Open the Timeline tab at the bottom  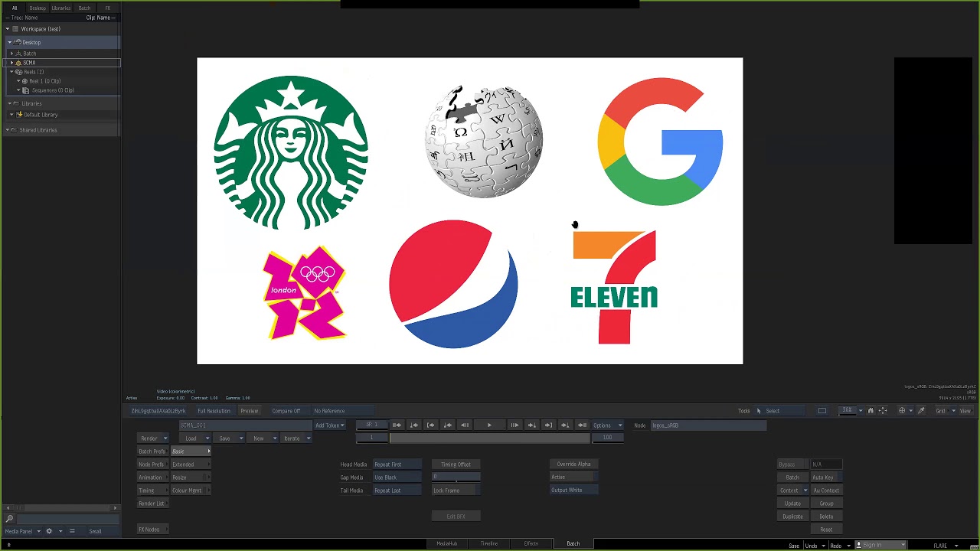pyautogui.click(x=489, y=543)
